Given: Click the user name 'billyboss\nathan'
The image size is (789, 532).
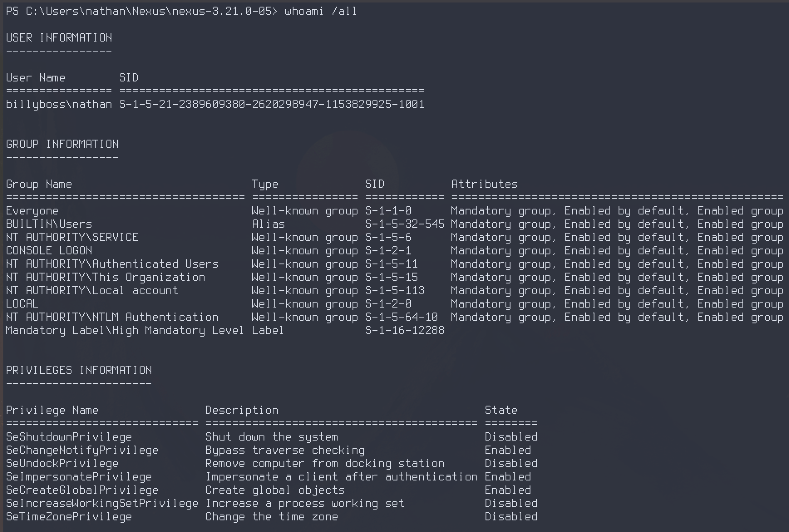Looking at the screenshot, I should click(x=59, y=104).
